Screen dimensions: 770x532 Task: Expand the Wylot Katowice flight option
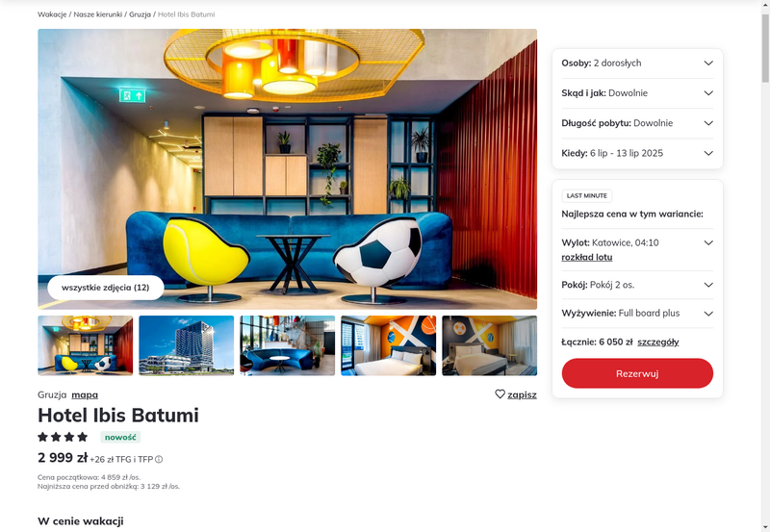click(x=708, y=242)
